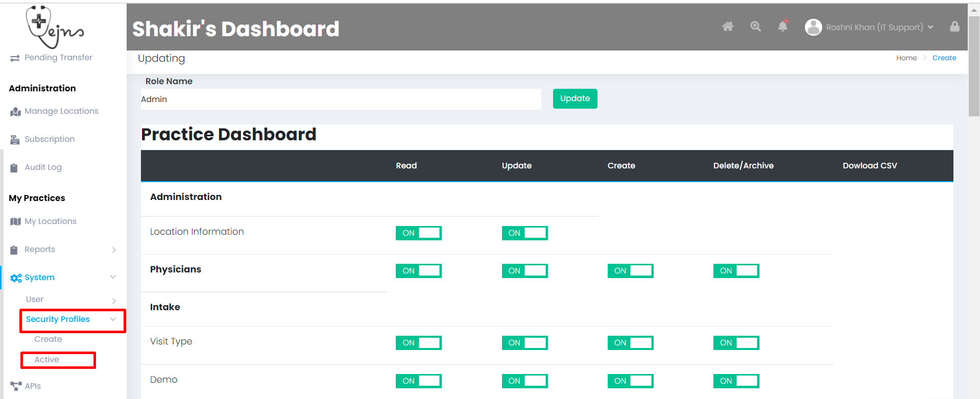This screenshot has width=980, height=399.
Task: Click the lock icon in header
Action: [x=954, y=27]
